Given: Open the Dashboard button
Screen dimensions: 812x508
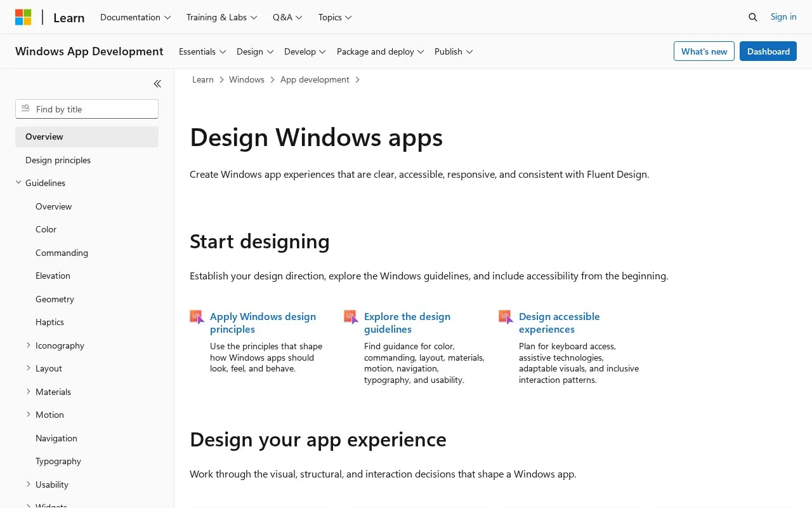Looking at the screenshot, I should (768, 51).
